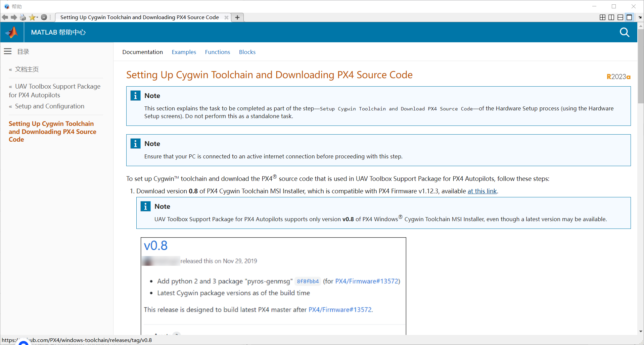This screenshot has height=345, width=644.
Task: Tile help tabs in a grid layout
Action: pos(602,17)
